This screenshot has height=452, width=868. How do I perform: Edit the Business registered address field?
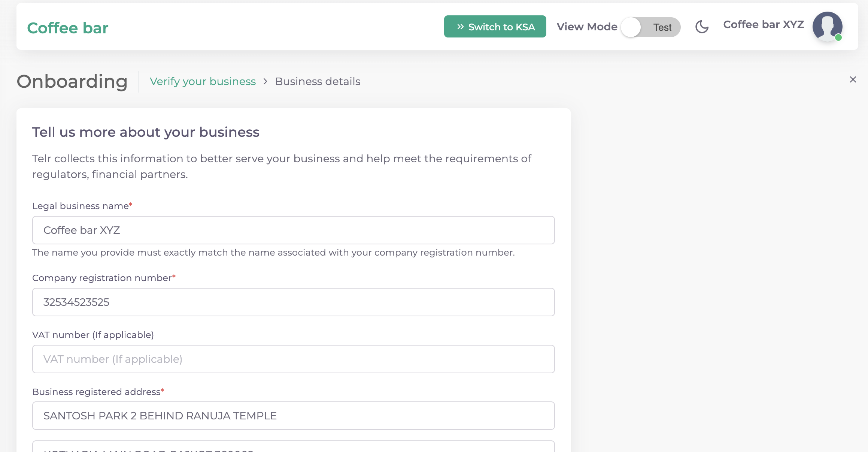tap(293, 416)
